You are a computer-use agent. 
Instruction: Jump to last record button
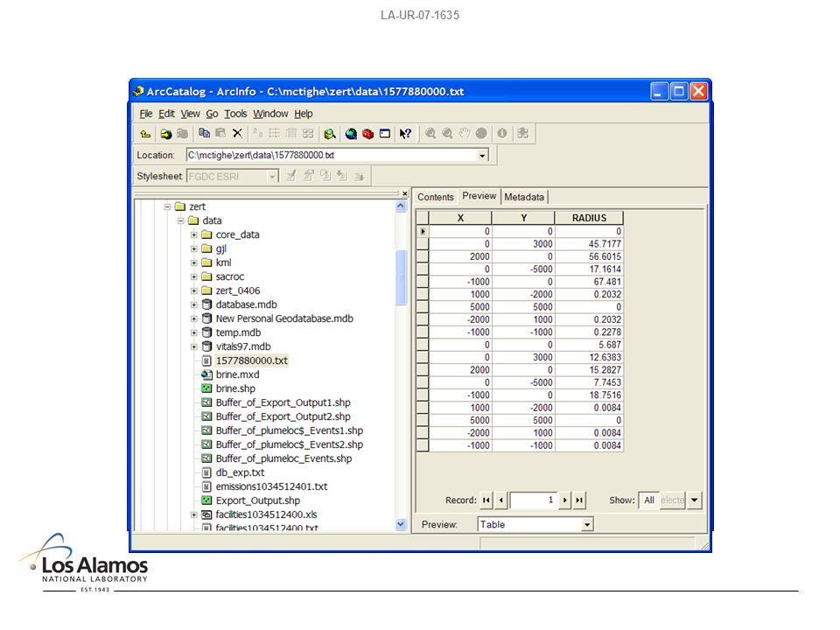pyautogui.click(x=579, y=500)
